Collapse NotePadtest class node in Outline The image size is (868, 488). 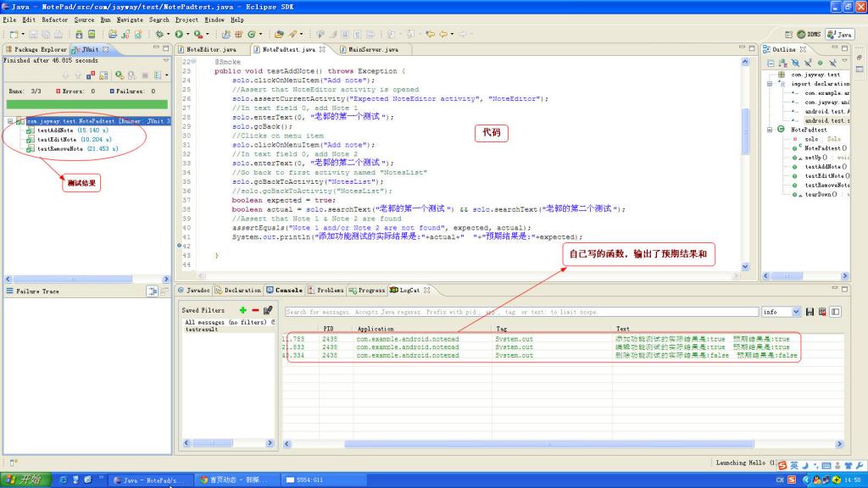point(770,130)
